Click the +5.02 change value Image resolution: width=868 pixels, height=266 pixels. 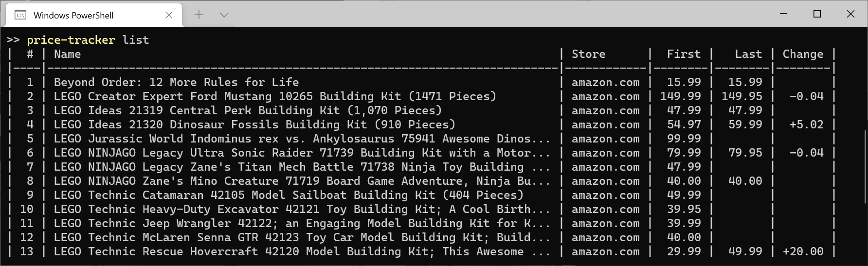pyautogui.click(x=806, y=124)
